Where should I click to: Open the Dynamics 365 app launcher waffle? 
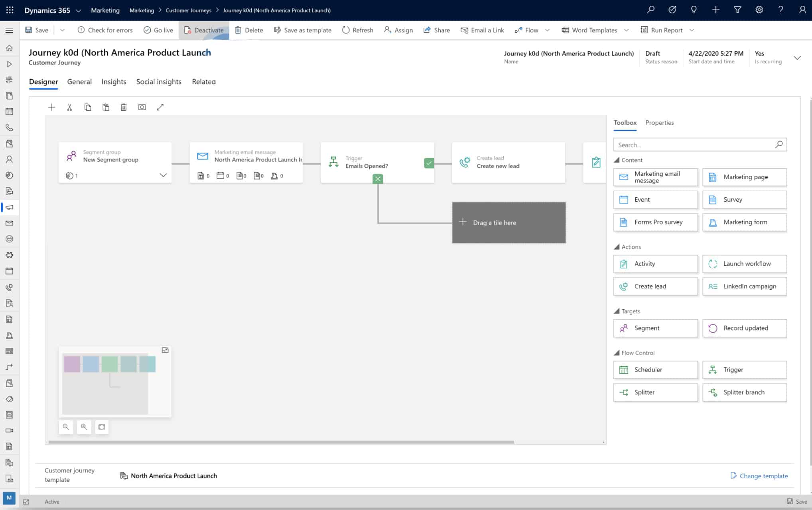(10, 10)
